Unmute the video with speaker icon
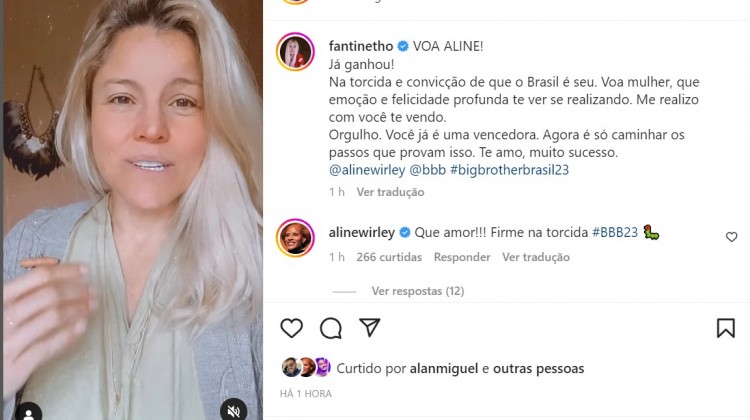Screen dimensions: 750x420 (x=233, y=410)
